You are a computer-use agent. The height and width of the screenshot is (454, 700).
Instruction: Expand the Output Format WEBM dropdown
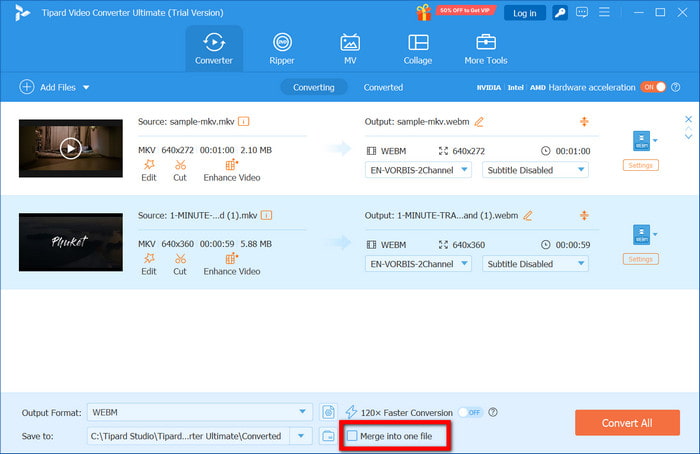point(304,412)
